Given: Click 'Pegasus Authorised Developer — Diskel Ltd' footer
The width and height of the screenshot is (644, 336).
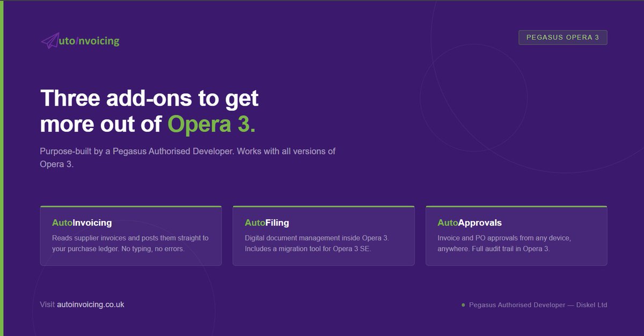Looking at the screenshot, I should click(x=538, y=305).
